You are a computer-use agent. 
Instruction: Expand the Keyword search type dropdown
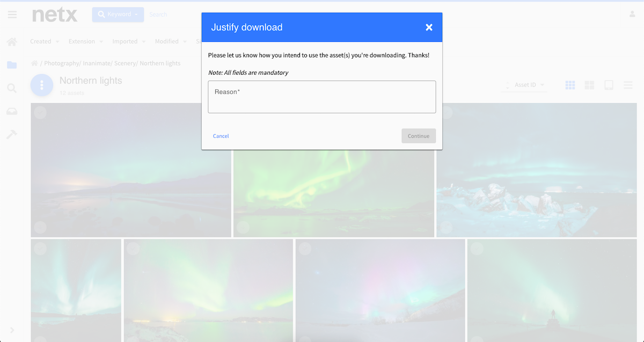tap(118, 14)
